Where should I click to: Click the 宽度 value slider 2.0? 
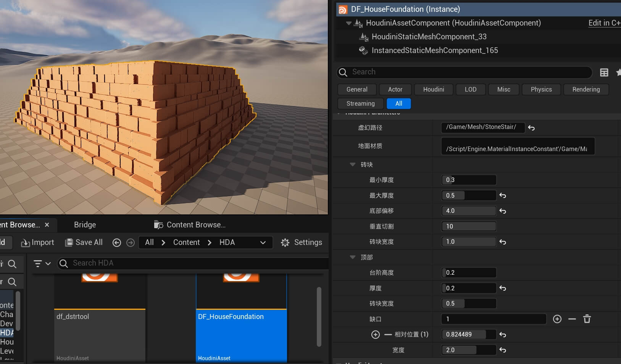[469, 350]
